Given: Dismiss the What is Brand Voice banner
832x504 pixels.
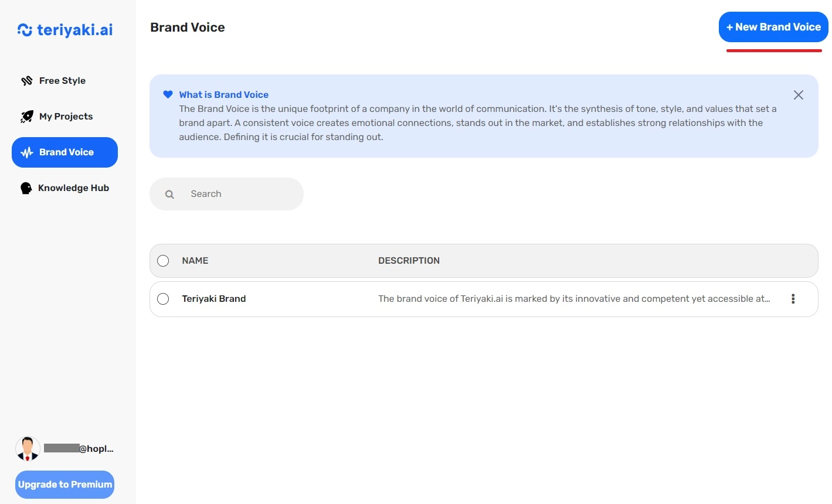Looking at the screenshot, I should [799, 95].
